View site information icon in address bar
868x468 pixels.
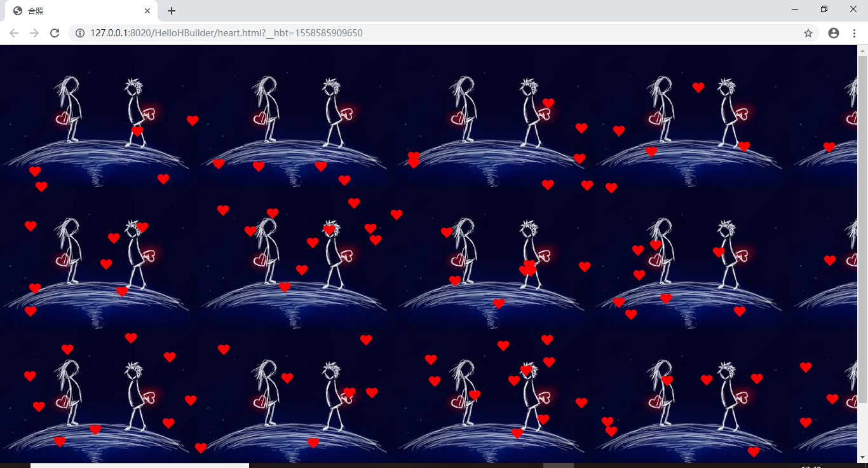[x=80, y=33]
